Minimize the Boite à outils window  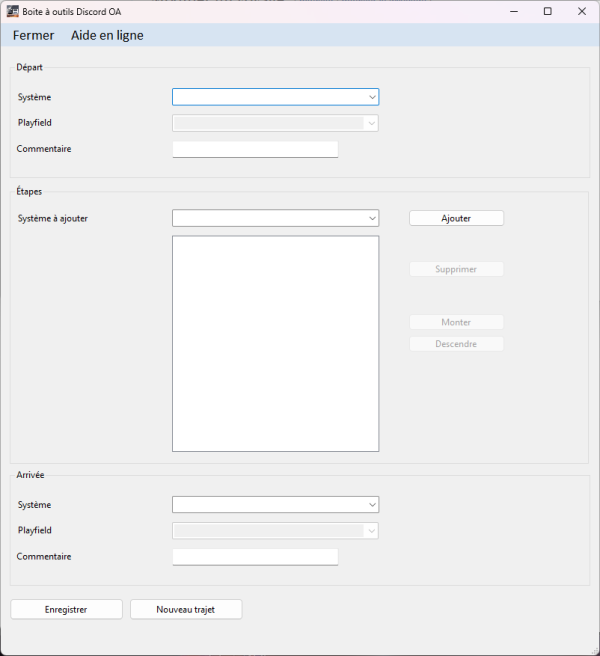[x=513, y=11]
